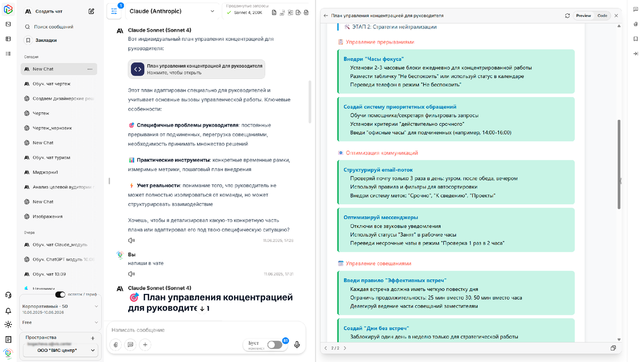The height and width of the screenshot is (362, 644).
Task: Switch artifact to Preview tab
Action: (x=583, y=16)
